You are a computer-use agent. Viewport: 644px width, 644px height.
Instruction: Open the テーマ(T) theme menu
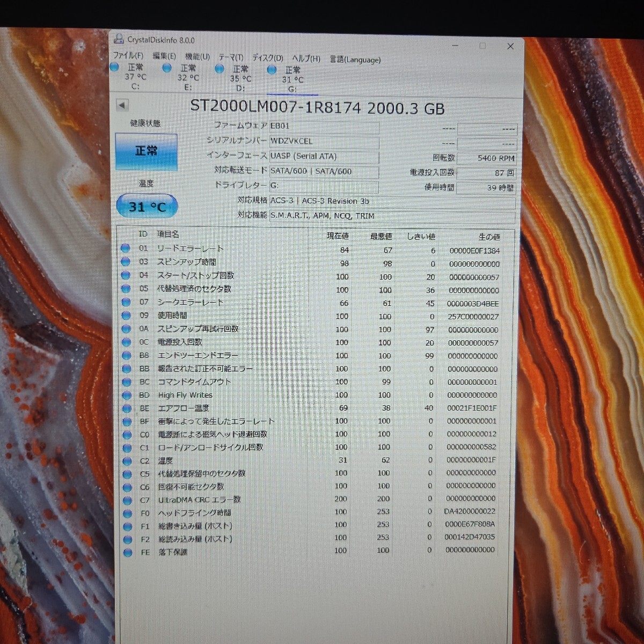[x=231, y=56]
